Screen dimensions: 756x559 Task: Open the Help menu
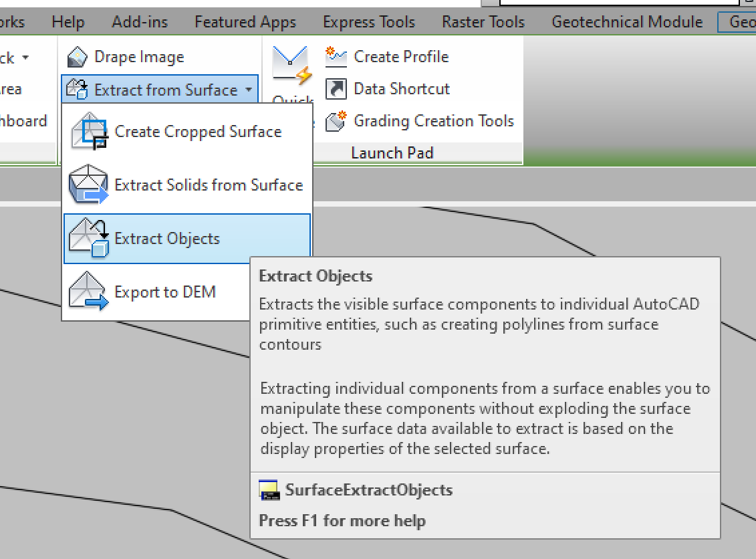coord(68,21)
